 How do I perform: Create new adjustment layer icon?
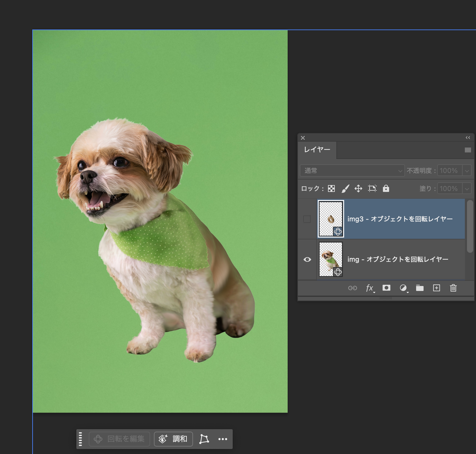tap(403, 288)
